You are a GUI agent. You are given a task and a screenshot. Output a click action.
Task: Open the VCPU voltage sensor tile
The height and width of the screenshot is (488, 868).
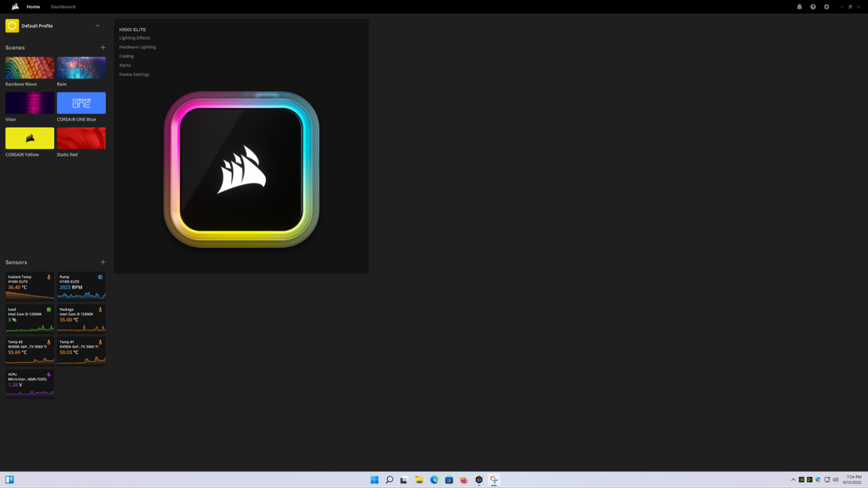(30, 384)
